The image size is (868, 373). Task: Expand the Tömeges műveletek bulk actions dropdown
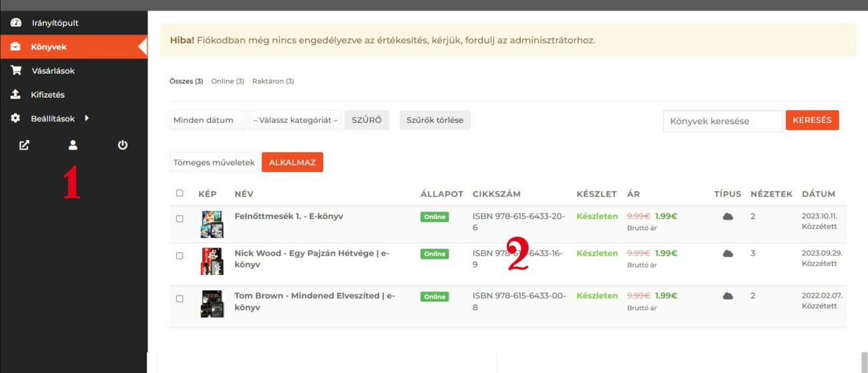(x=214, y=162)
